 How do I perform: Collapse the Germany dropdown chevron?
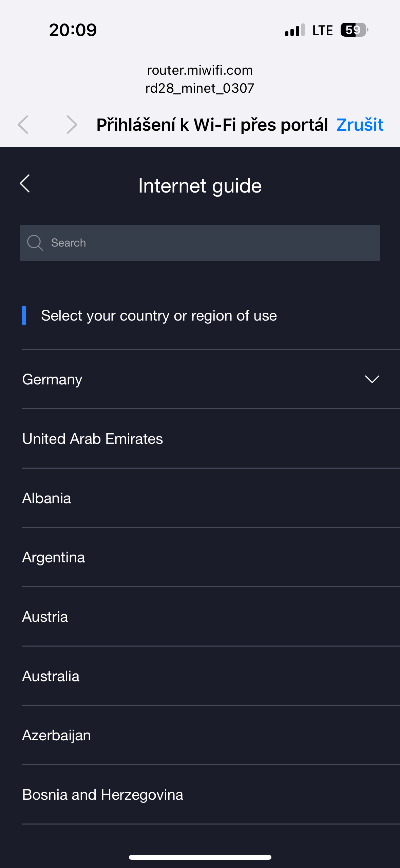pos(372,379)
